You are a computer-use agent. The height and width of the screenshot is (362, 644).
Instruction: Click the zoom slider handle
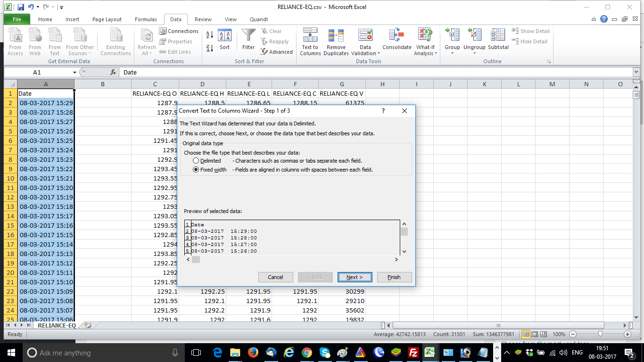coord(600,334)
